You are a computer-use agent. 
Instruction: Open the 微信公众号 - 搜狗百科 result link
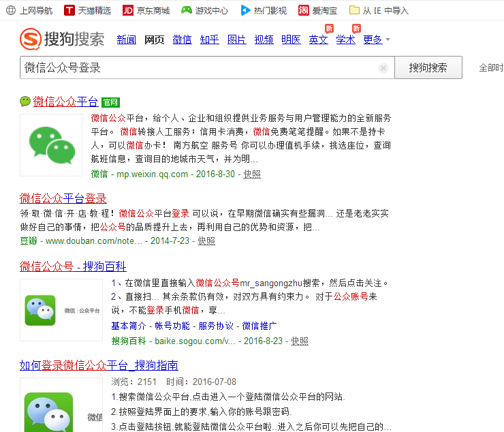tap(73, 266)
